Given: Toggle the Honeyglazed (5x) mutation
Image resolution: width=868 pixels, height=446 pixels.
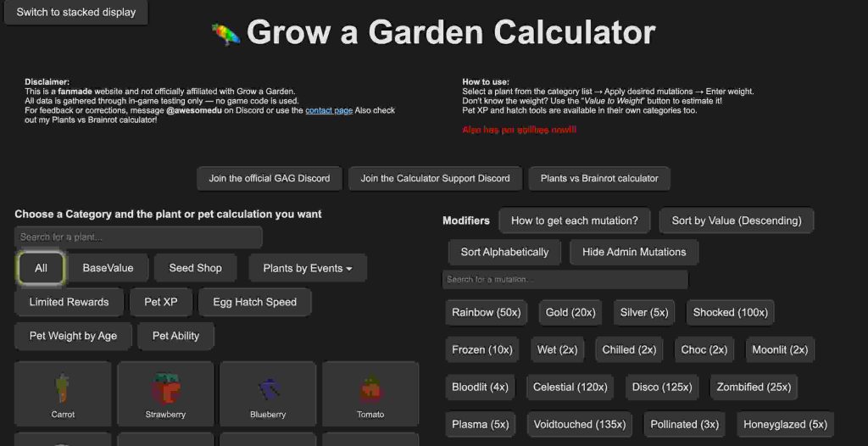Looking at the screenshot, I should 785,425.
